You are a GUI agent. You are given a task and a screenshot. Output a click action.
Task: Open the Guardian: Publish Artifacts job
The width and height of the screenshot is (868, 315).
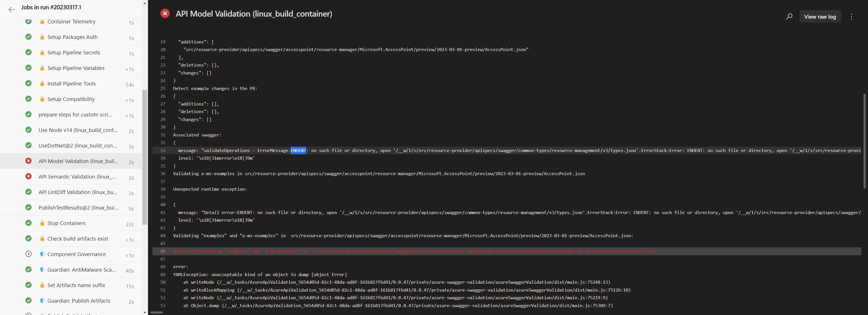coord(79,301)
